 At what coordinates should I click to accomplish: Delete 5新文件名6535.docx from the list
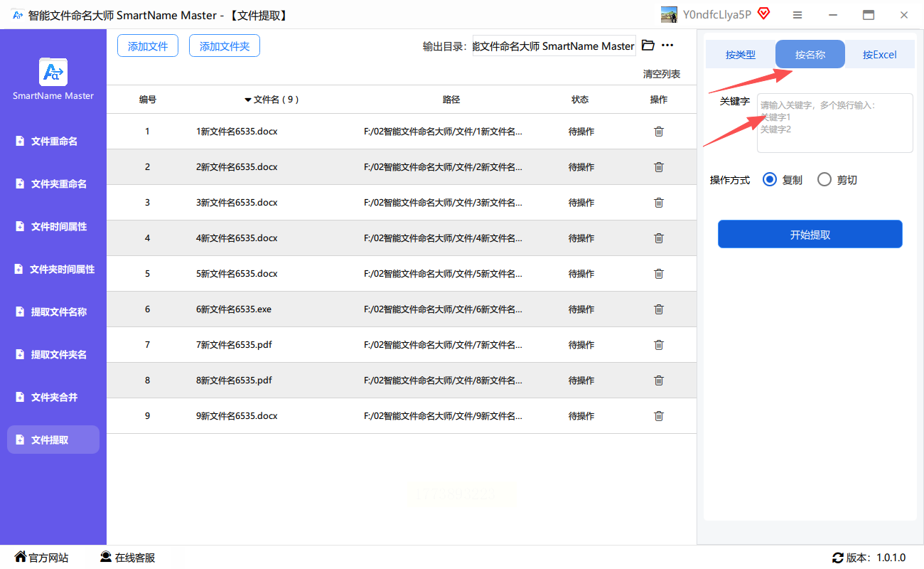(659, 274)
